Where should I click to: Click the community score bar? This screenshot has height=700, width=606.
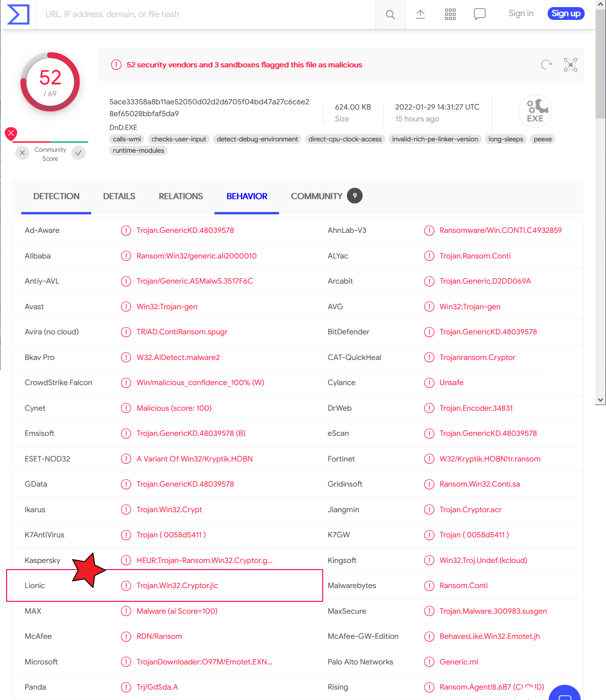pyautogui.click(x=50, y=142)
